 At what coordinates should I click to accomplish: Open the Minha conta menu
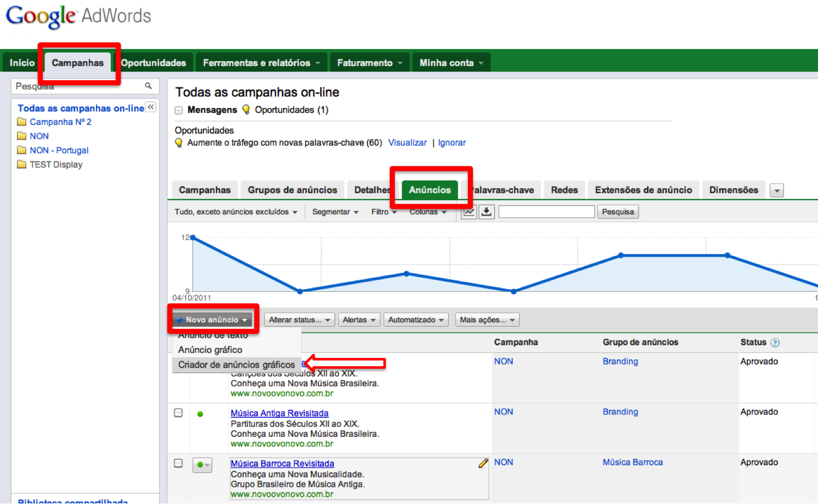click(452, 63)
